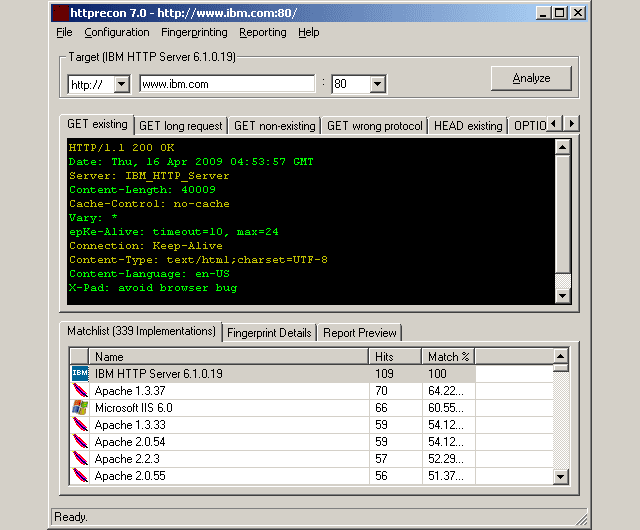
Task: Select the Apache 2.0.55 row
Action: point(273,476)
